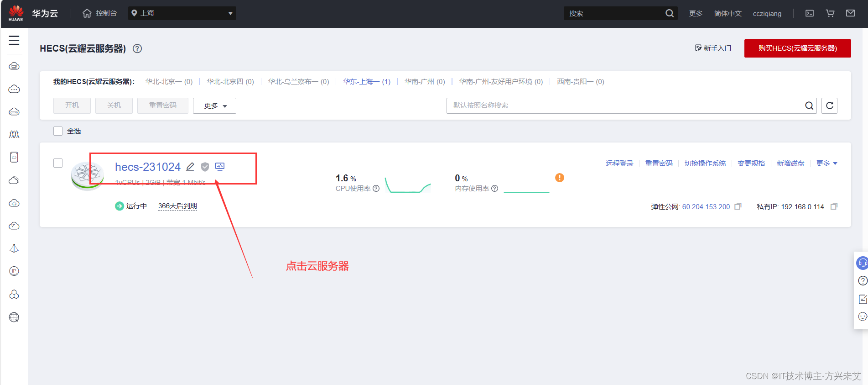Click the orange memory warning icon

point(560,178)
